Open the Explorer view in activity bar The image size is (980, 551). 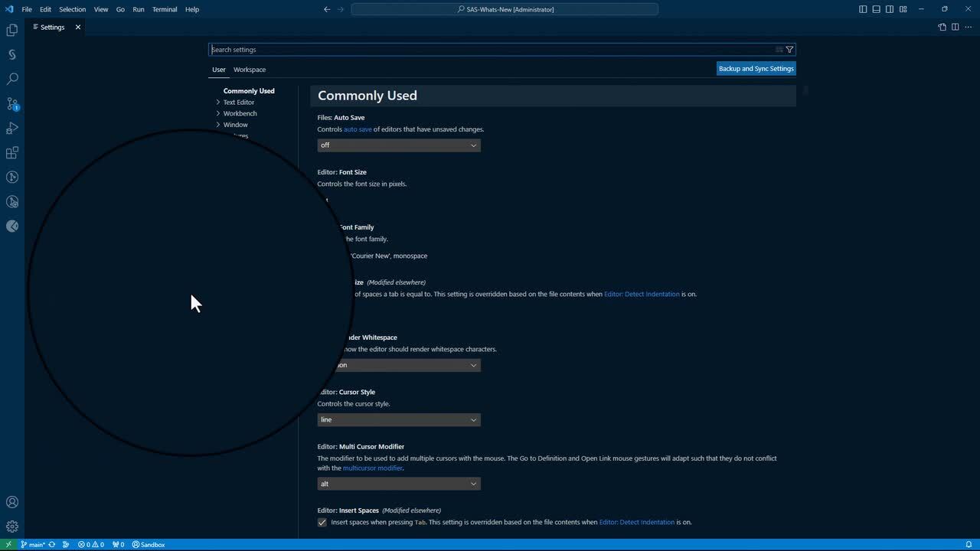pyautogui.click(x=12, y=30)
